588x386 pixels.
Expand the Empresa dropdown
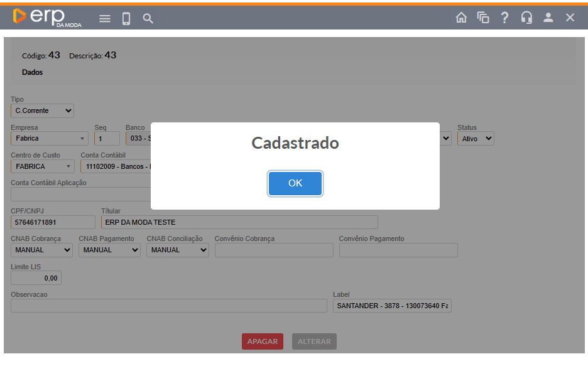(50, 139)
